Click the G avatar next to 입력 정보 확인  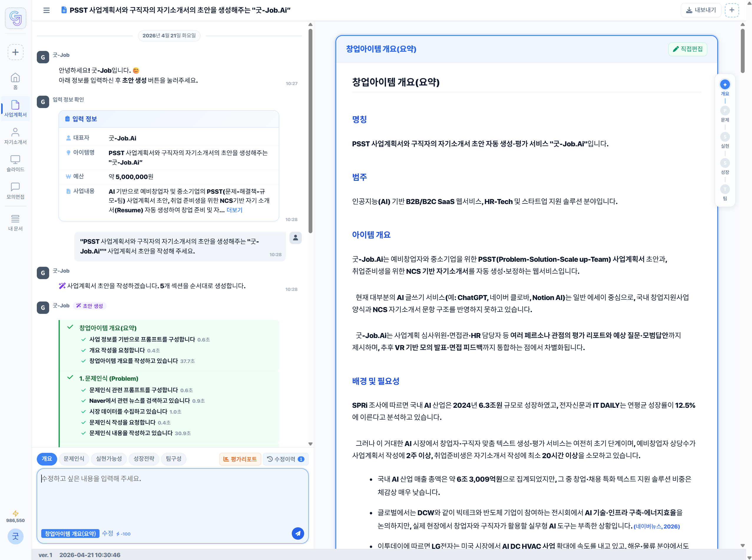tap(43, 102)
